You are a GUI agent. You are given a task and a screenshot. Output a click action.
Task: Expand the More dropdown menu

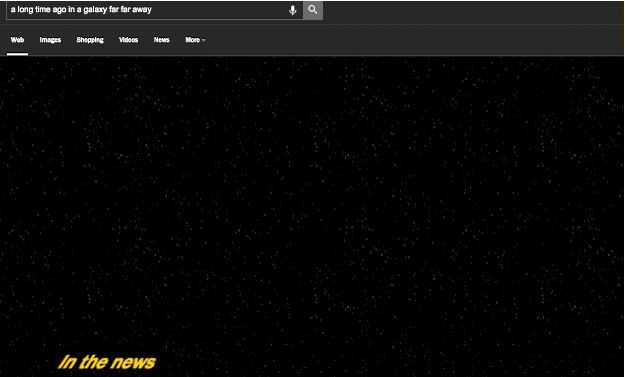(x=195, y=40)
